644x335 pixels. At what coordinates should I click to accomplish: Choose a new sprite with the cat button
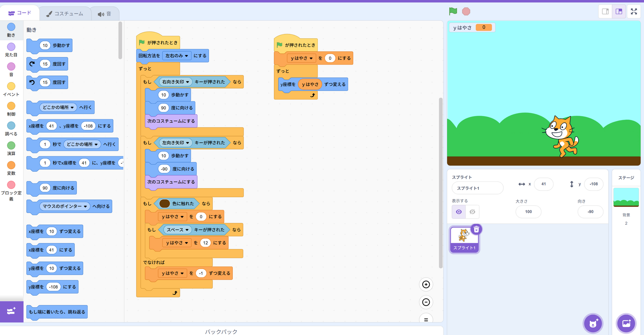(x=593, y=324)
